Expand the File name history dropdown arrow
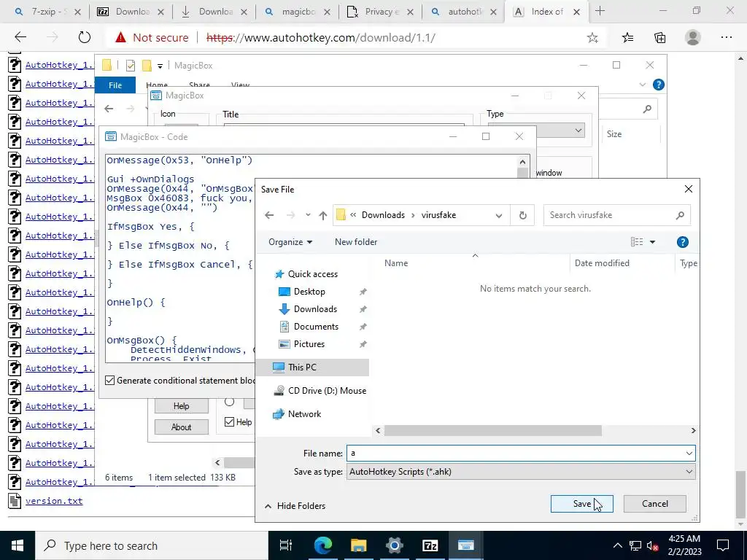 coord(689,453)
